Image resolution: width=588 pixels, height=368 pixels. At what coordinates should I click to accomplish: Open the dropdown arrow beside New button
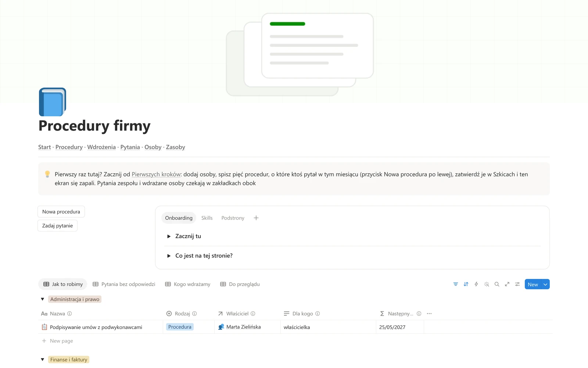point(545,284)
